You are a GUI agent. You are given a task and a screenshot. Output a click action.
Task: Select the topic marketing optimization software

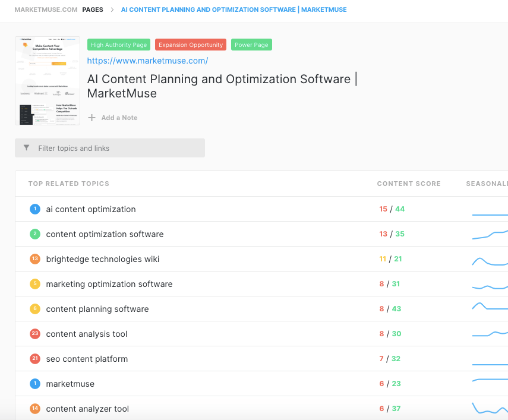(x=109, y=284)
